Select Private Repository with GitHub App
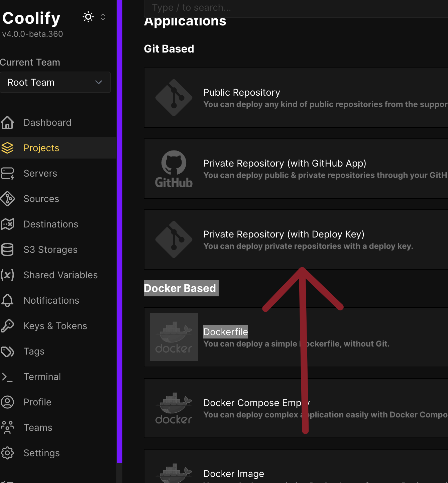The image size is (448, 483). [296, 169]
